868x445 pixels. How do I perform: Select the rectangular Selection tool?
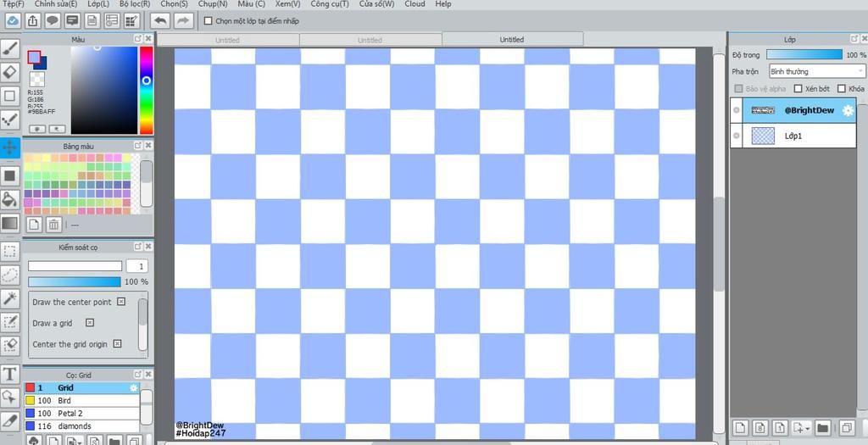coord(9,252)
